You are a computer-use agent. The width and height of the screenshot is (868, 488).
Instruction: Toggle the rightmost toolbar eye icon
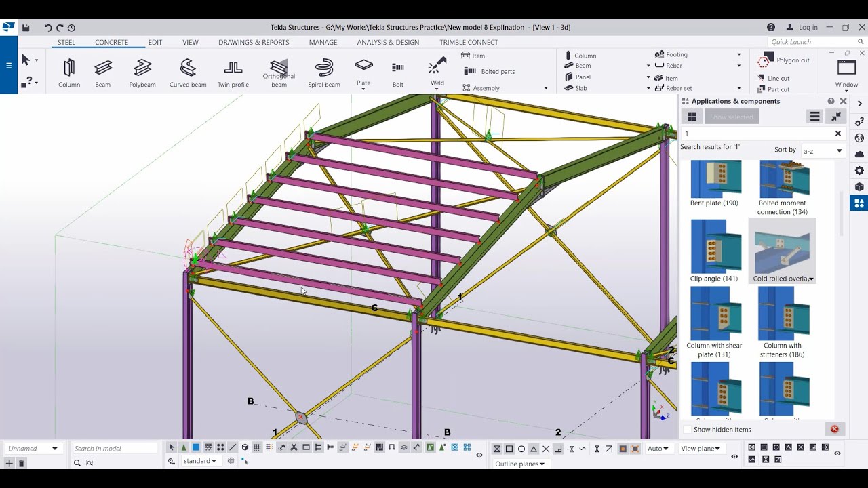tap(837, 454)
